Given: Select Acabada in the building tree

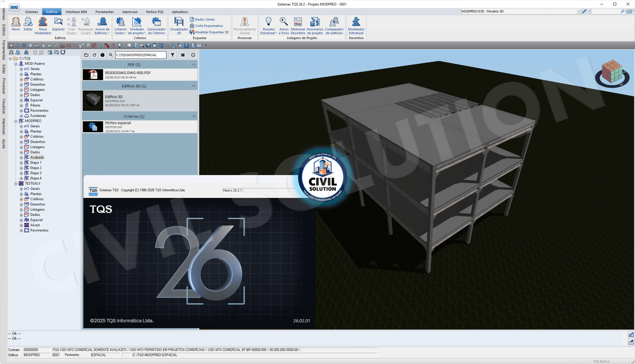Looking at the screenshot, I should click(37, 157).
